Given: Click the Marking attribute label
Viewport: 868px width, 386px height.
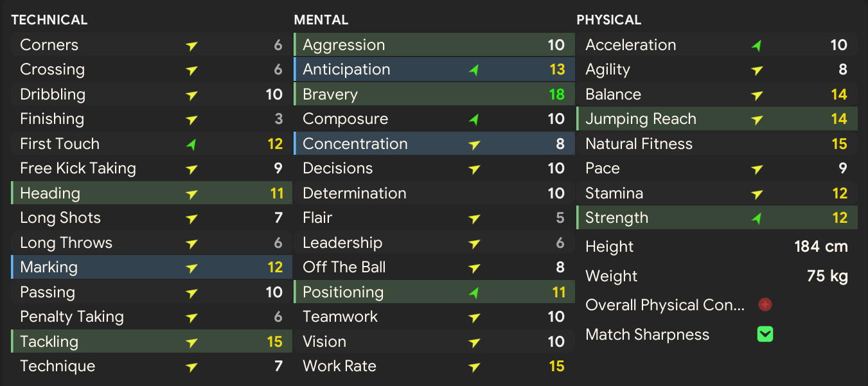Looking at the screenshot, I should point(49,267).
